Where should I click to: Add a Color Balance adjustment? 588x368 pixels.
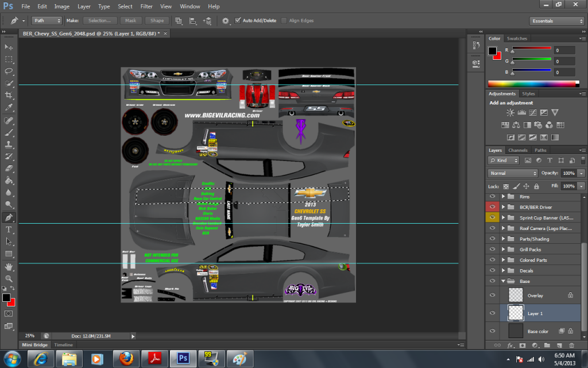coord(516,125)
